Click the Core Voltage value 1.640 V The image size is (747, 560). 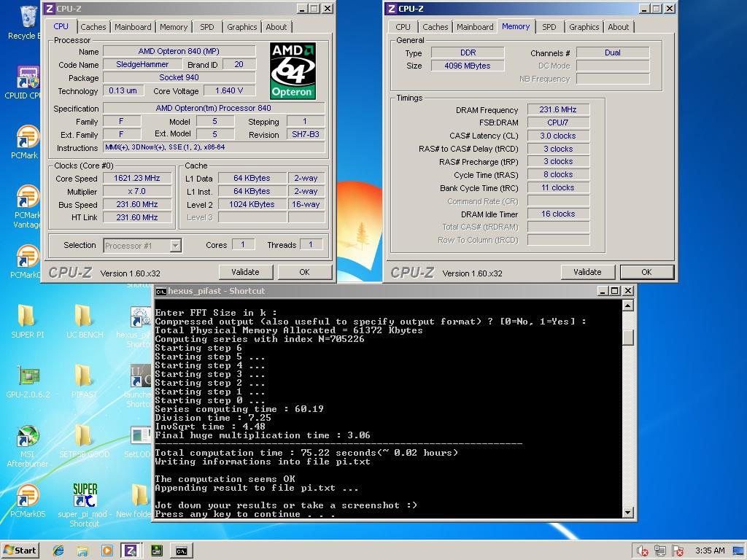coord(229,90)
